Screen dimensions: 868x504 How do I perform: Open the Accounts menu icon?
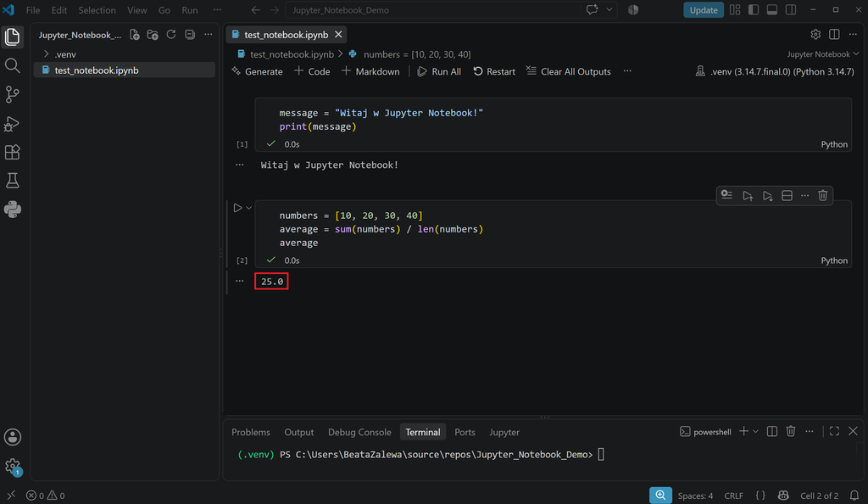(x=12, y=437)
